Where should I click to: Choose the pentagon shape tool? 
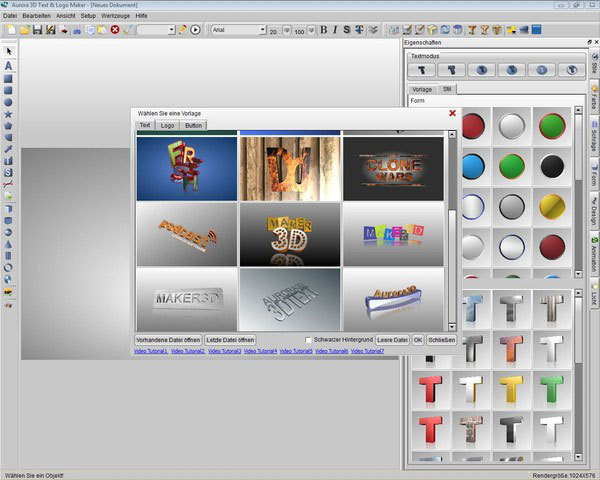tap(8, 126)
